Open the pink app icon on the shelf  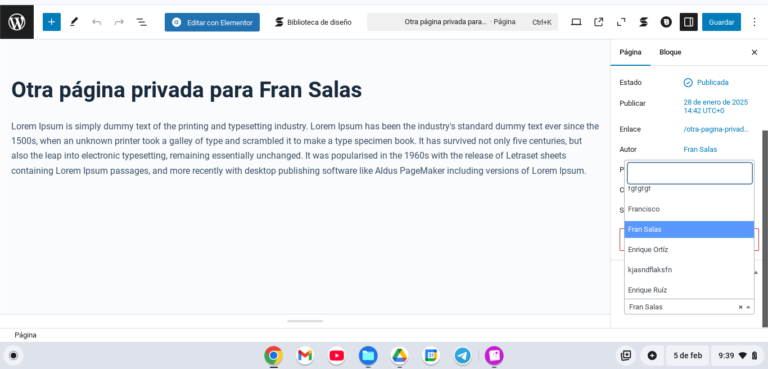494,356
